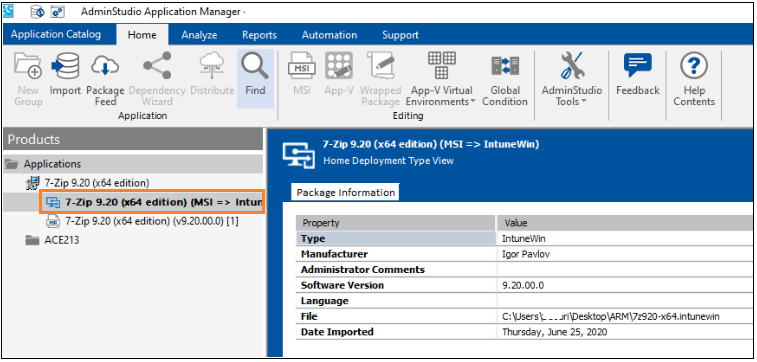Select the Administrator Comments property row
757x362 pixels.
(525, 269)
